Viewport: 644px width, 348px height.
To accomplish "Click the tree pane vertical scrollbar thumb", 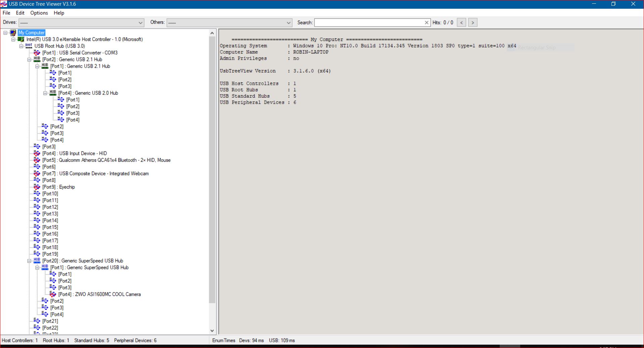I will 212,170.
